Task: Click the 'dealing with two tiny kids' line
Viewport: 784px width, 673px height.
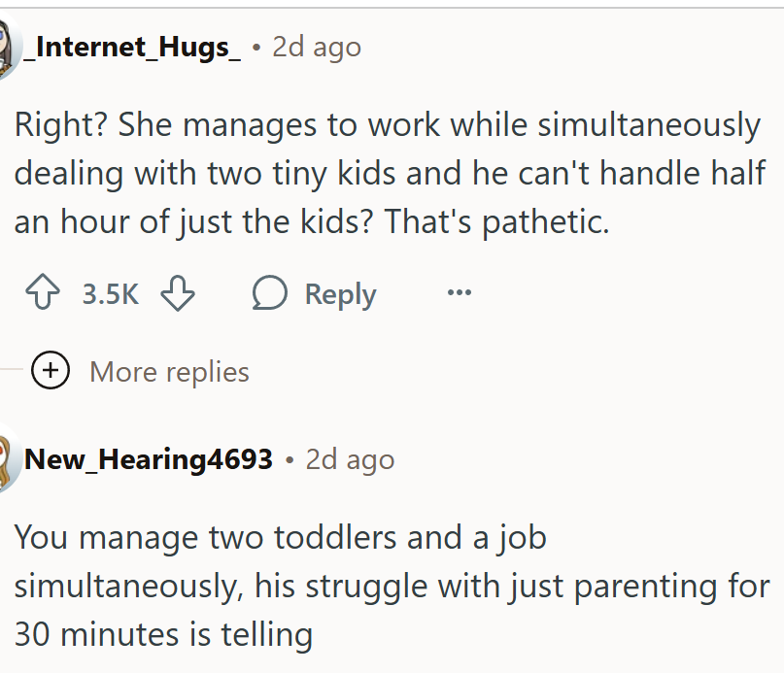Action: coord(388,173)
